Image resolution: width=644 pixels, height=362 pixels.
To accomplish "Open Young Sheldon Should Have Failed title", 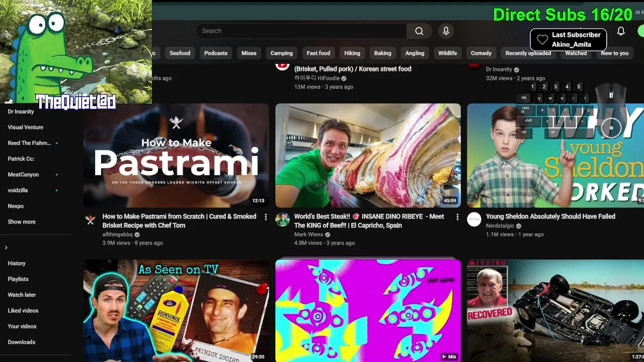I will (550, 216).
